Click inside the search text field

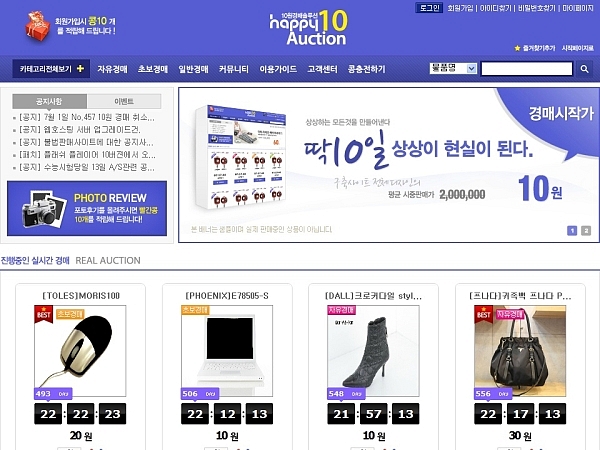(527, 69)
